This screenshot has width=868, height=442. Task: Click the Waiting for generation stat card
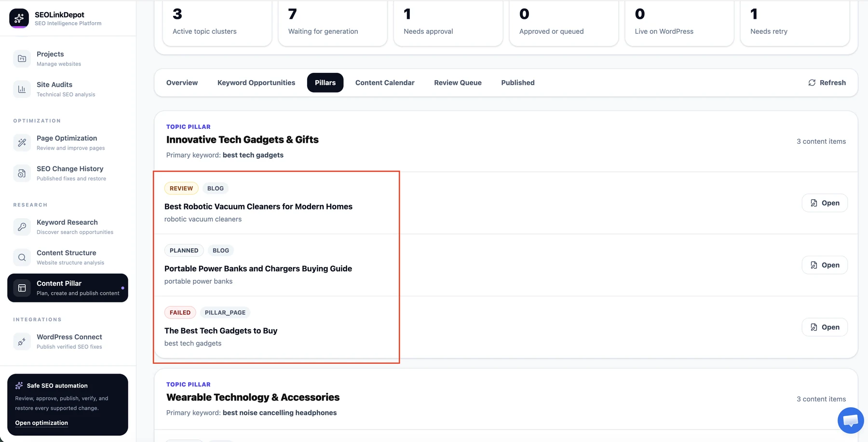pyautogui.click(x=333, y=22)
